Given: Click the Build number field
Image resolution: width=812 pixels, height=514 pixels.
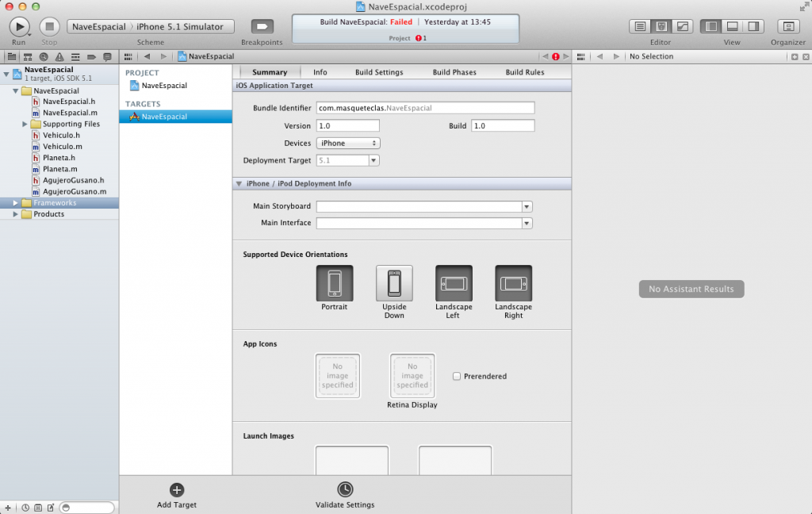Looking at the screenshot, I should 503,125.
